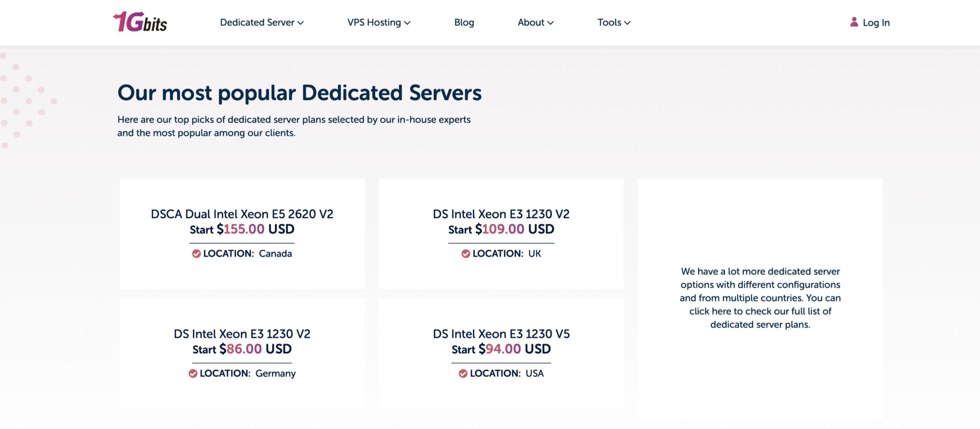This screenshot has height=429, width=980.
Task: Expand the About menu chevron
Action: [x=550, y=23]
